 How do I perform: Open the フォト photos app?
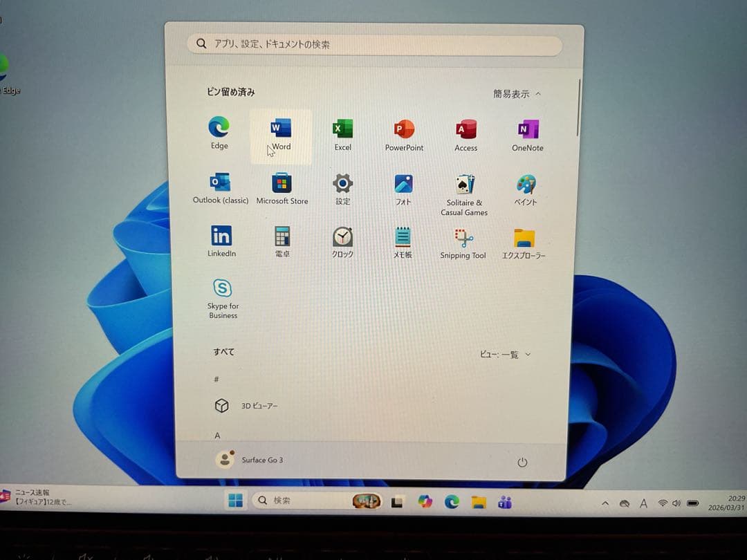click(x=403, y=190)
